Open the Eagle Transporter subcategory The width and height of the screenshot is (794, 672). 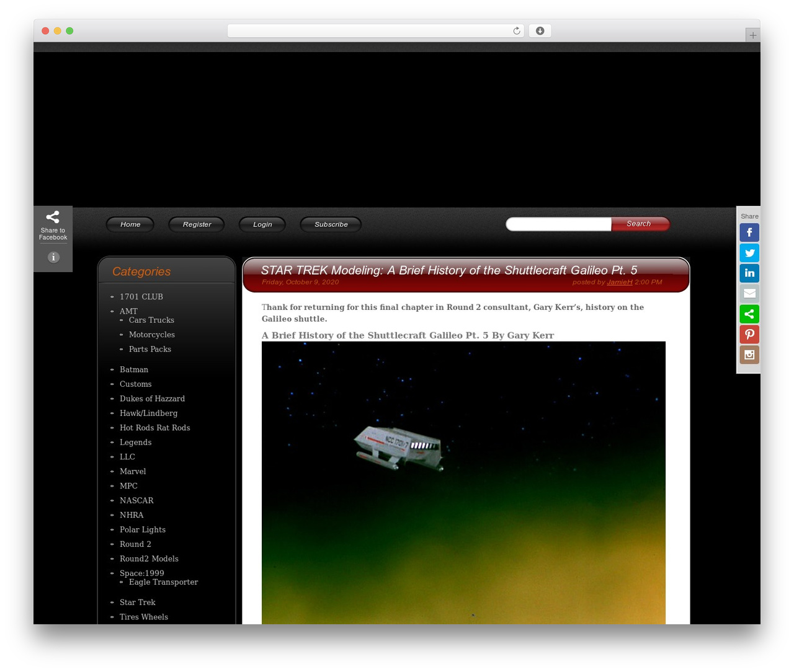coord(164,582)
